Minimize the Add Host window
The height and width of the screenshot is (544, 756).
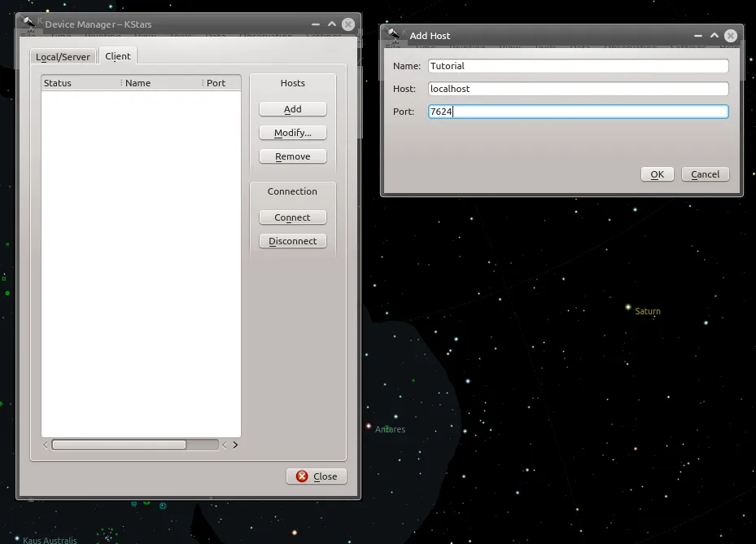[x=697, y=36]
